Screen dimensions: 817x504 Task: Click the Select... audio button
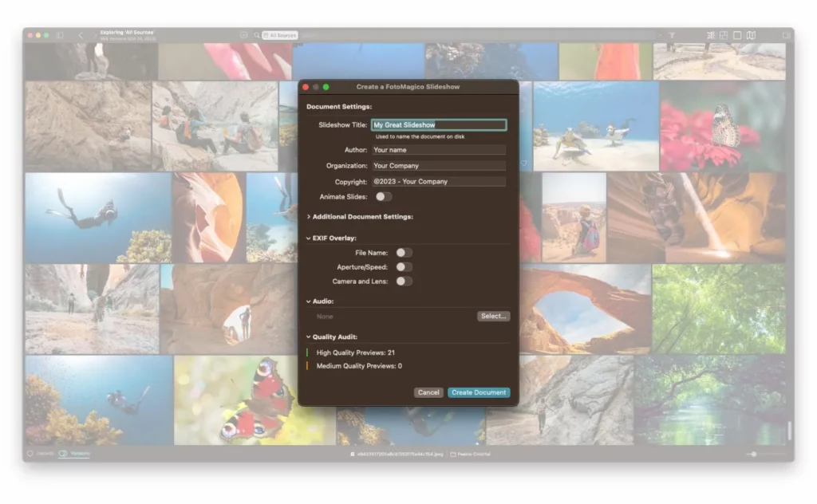coord(493,316)
